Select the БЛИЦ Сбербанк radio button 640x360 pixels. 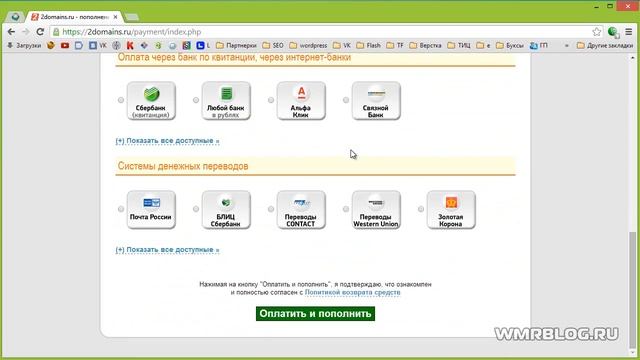tap(196, 209)
